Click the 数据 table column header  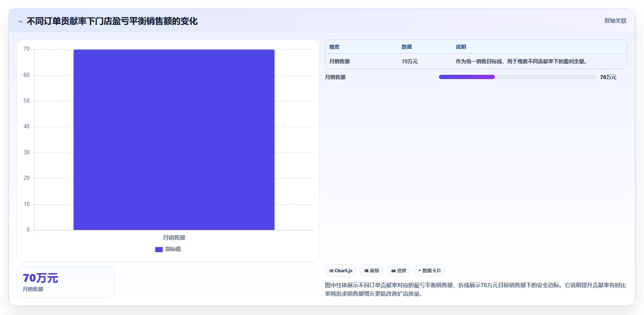coord(406,47)
